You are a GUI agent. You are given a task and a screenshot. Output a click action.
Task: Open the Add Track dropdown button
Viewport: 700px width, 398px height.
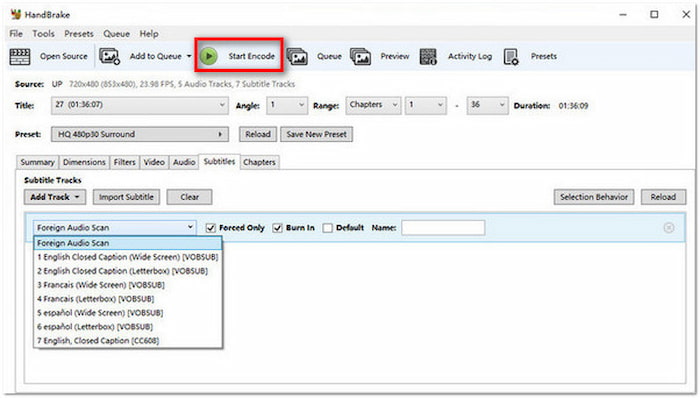pos(54,197)
